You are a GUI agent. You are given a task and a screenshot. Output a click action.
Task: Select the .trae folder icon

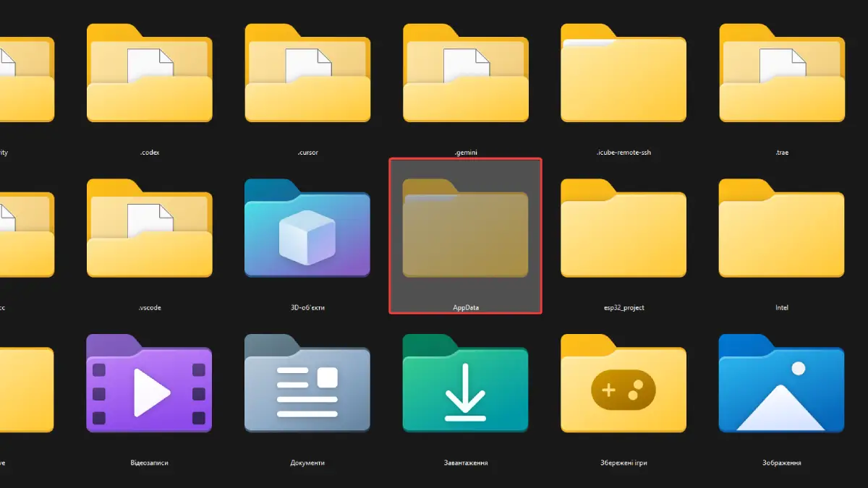[782, 73]
